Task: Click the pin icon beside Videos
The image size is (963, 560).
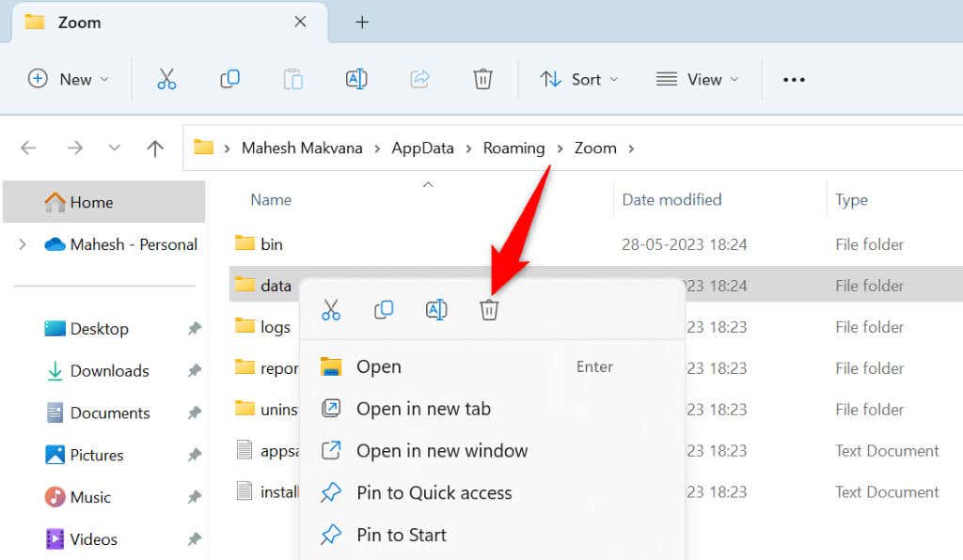Action: click(x=195, y=539)
